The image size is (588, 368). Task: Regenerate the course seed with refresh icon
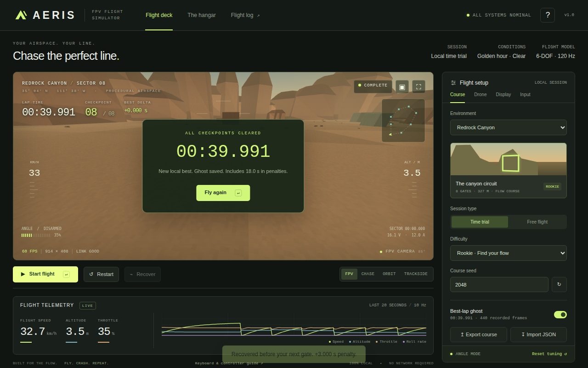click(559, 284)
